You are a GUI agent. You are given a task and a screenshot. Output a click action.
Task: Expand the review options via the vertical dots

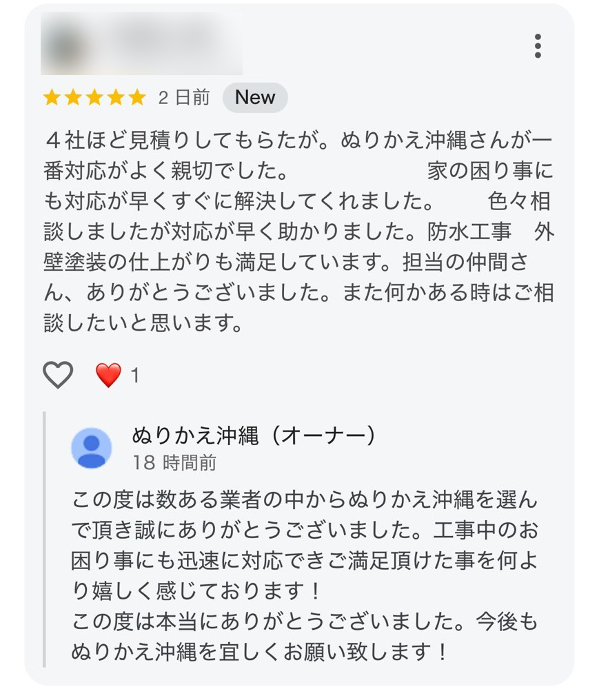tap(537, 46)
